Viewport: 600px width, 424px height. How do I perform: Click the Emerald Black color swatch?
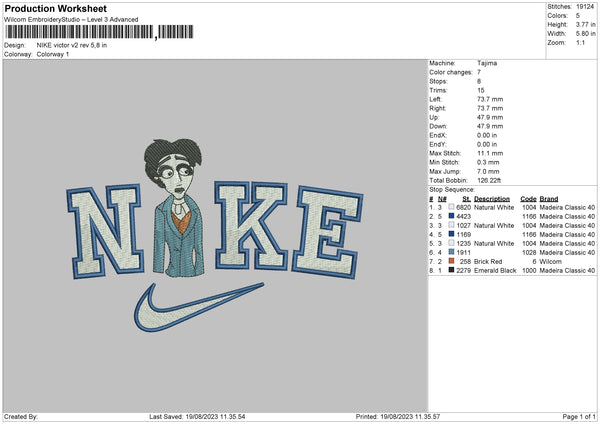tap(451, 270)
